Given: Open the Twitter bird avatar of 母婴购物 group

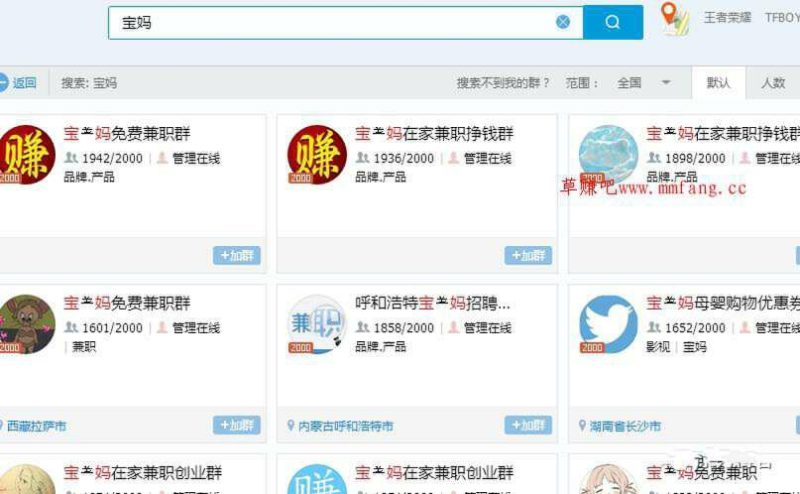Looking at the screenshot, I should pos(608,325).
